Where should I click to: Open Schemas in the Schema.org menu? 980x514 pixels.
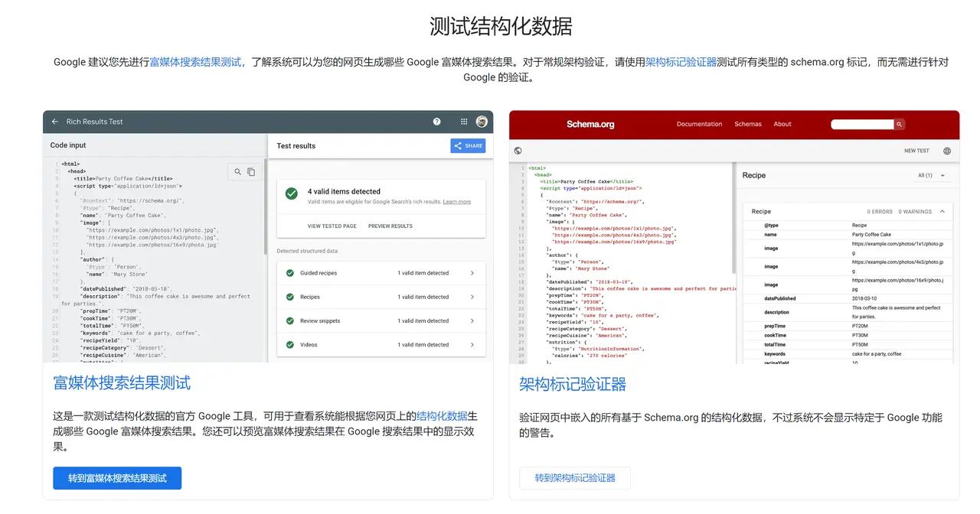coord(748,124)
